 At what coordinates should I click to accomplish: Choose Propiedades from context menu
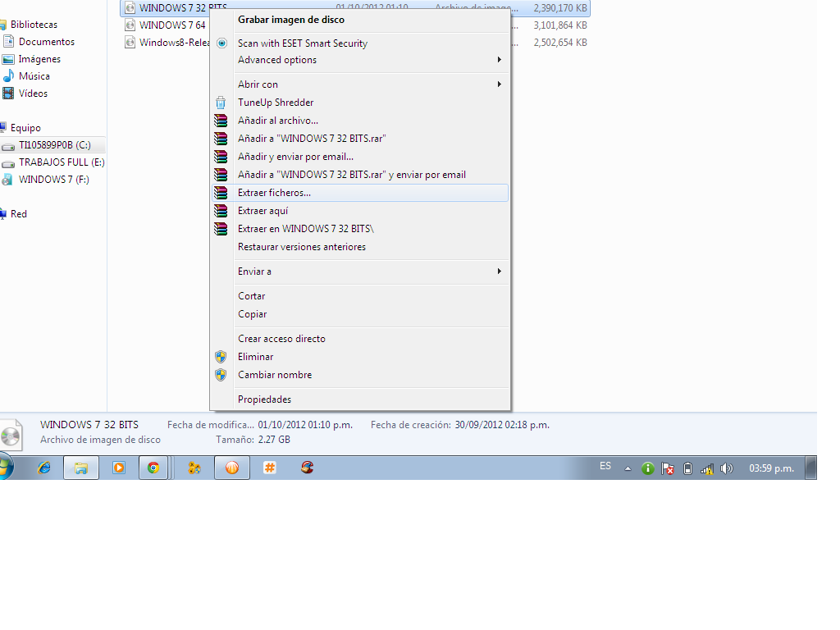pos(265,399)
